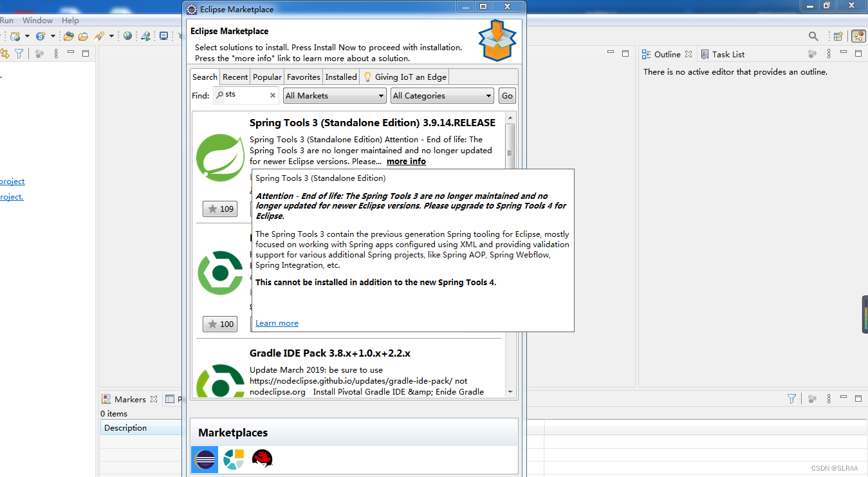Image resolution: width=868 pixels, height=477 pixels.
Task: Switch to the Installed tab
Action: click(341, 77)
